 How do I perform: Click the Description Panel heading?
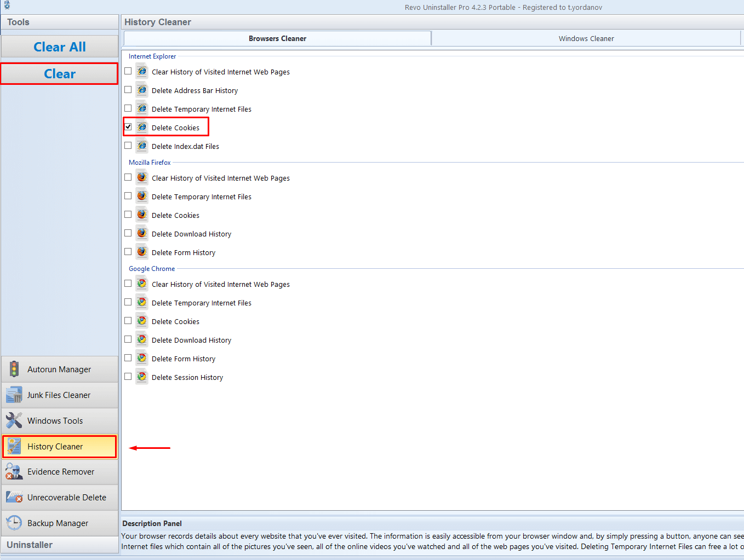click(152, 523)
